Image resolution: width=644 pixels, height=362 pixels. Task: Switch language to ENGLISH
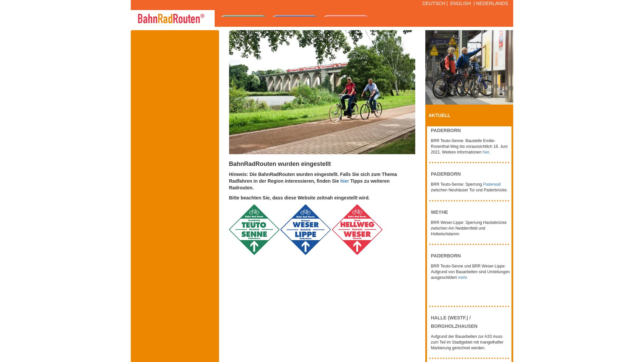(x=460, y=3)
